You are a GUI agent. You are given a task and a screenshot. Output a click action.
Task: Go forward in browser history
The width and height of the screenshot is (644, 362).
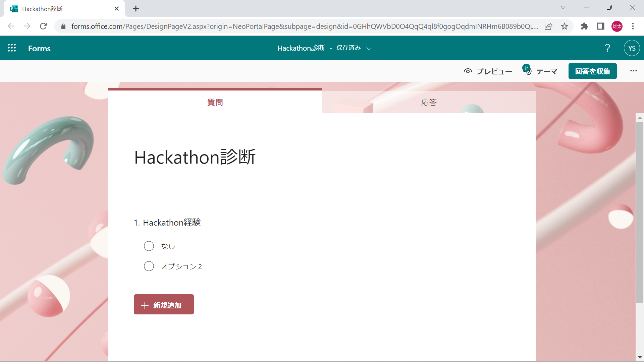27,26
